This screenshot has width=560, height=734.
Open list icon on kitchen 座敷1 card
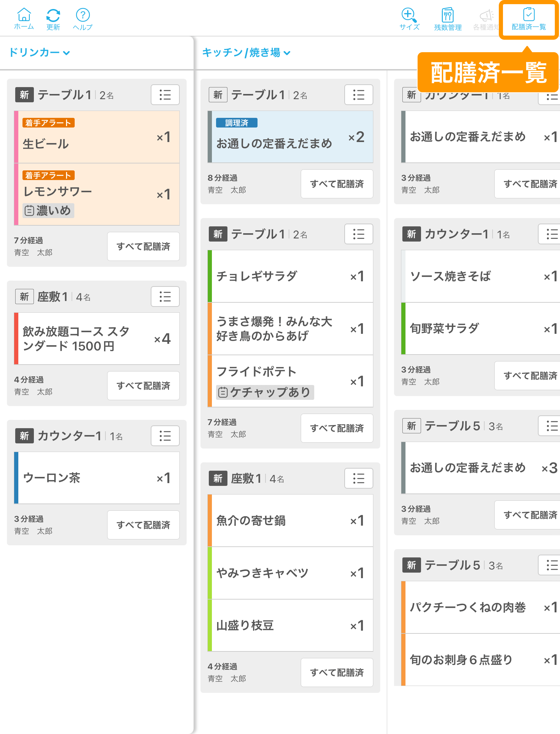click(x=359, y=478)
